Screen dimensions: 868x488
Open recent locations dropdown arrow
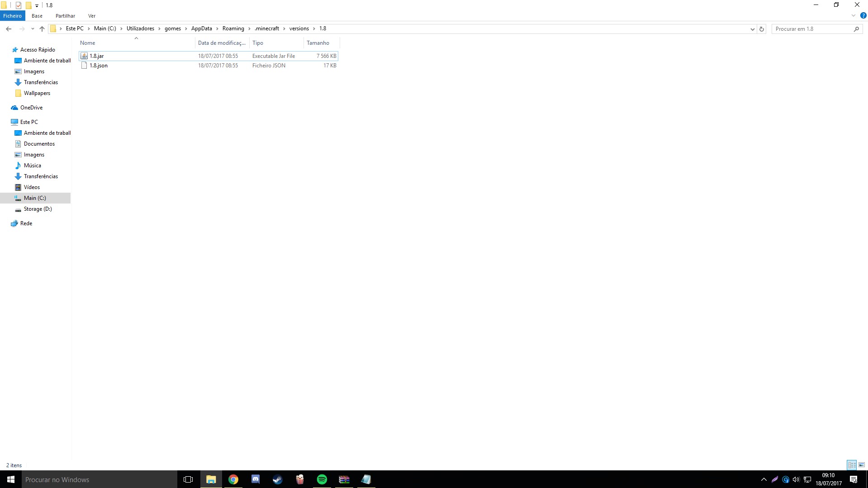coord(33,28)
